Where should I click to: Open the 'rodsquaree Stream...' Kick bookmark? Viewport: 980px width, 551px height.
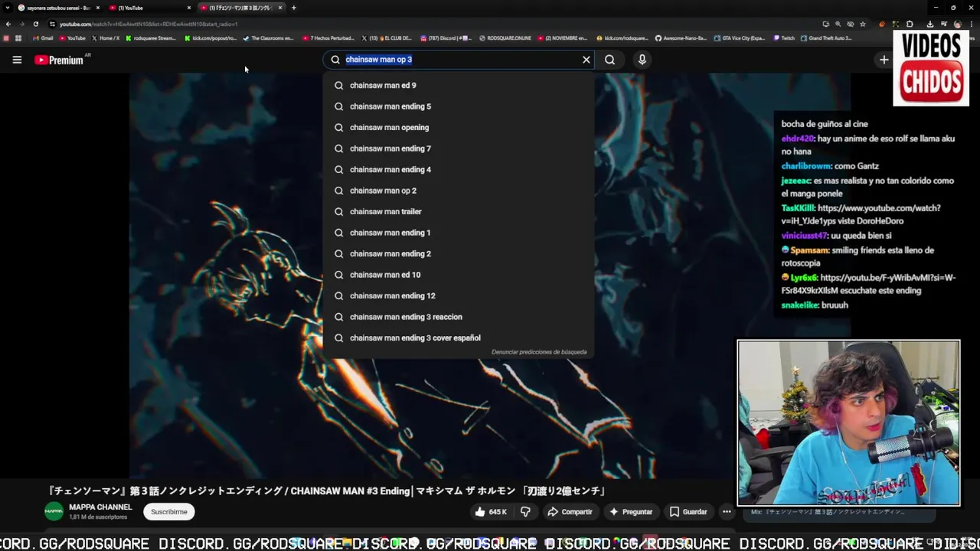point(152,38)
